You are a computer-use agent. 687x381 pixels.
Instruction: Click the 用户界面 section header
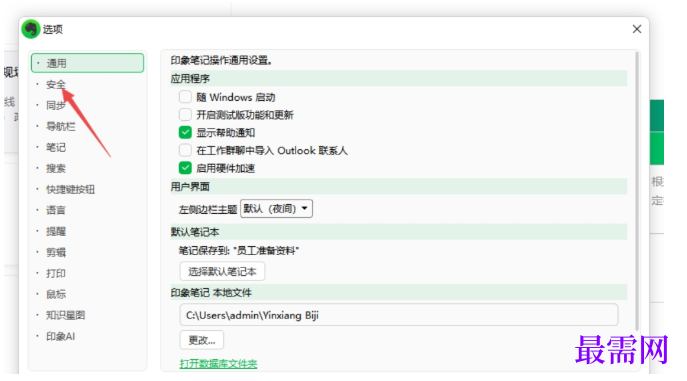coord(399,187)
